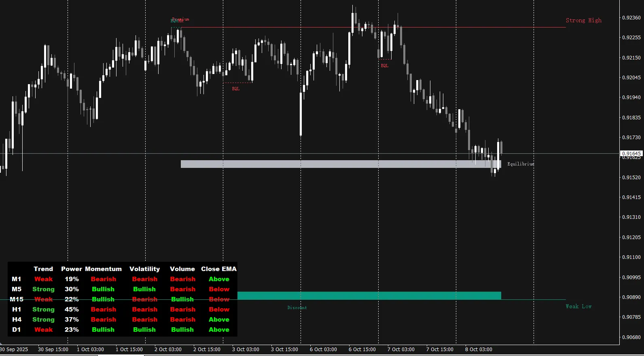Click the Premium label above the chart
This screenshot has height=356, width=644.
(180, 19)
